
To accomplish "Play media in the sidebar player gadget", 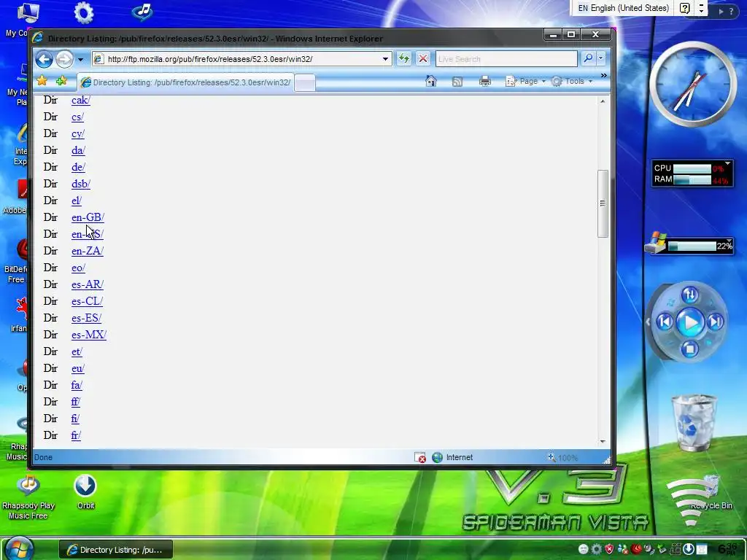I will coord(690,322).
